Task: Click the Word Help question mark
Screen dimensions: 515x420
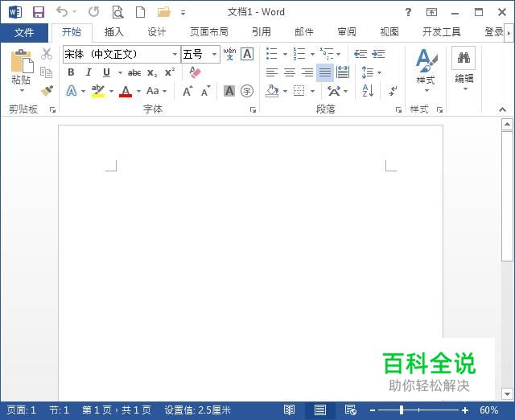Action: pos(408,13)
